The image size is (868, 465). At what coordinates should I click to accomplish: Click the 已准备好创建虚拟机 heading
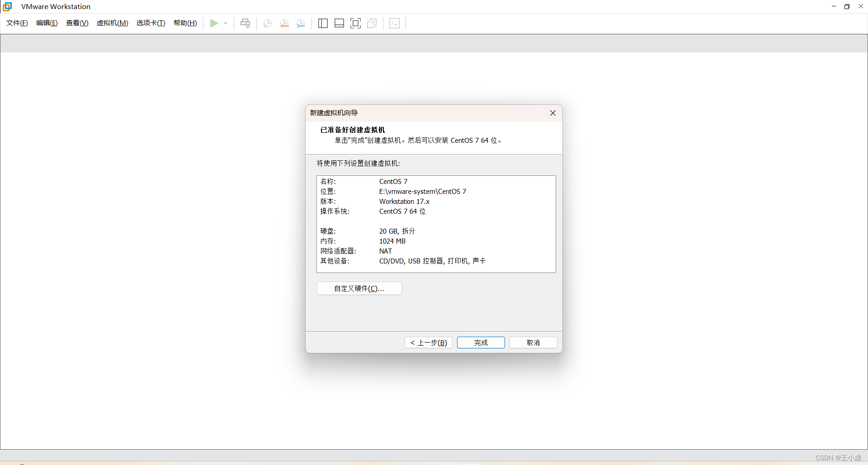pos(353,130)
